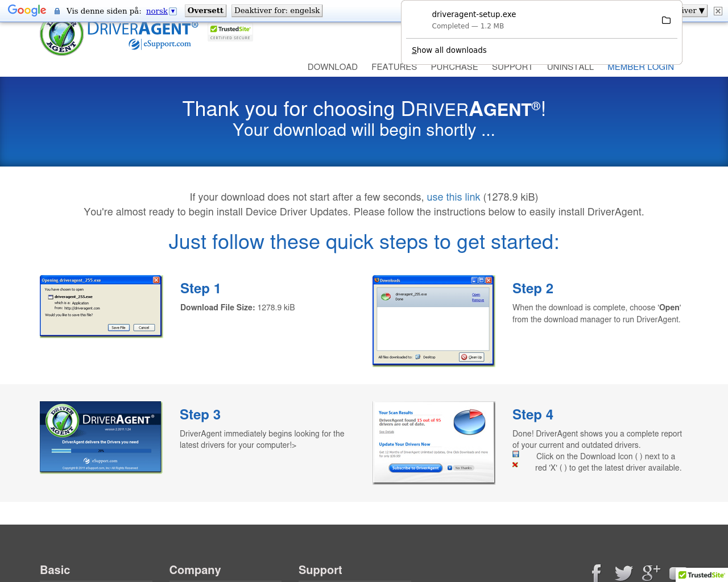Click the Company footer heading

click(x=195, y=570)
